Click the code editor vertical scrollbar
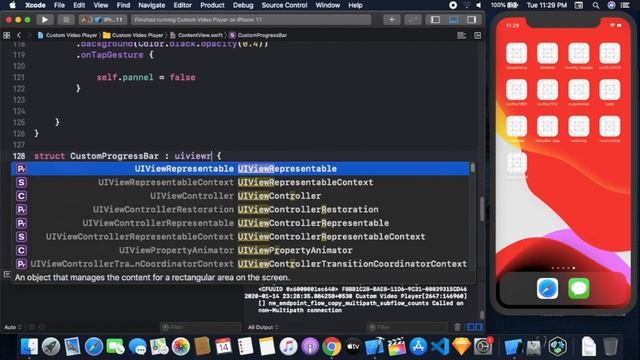The height and width of the screenshot is (360, 640). [x=482, y=209]
